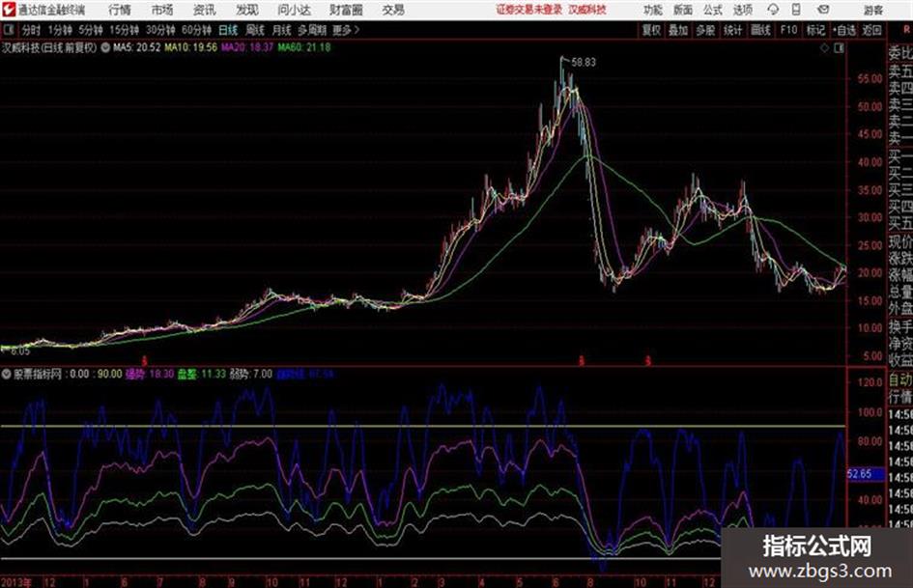Expand the sub-chart 股票指标网 indicator dropdown
913x588 pixels.
7,374
